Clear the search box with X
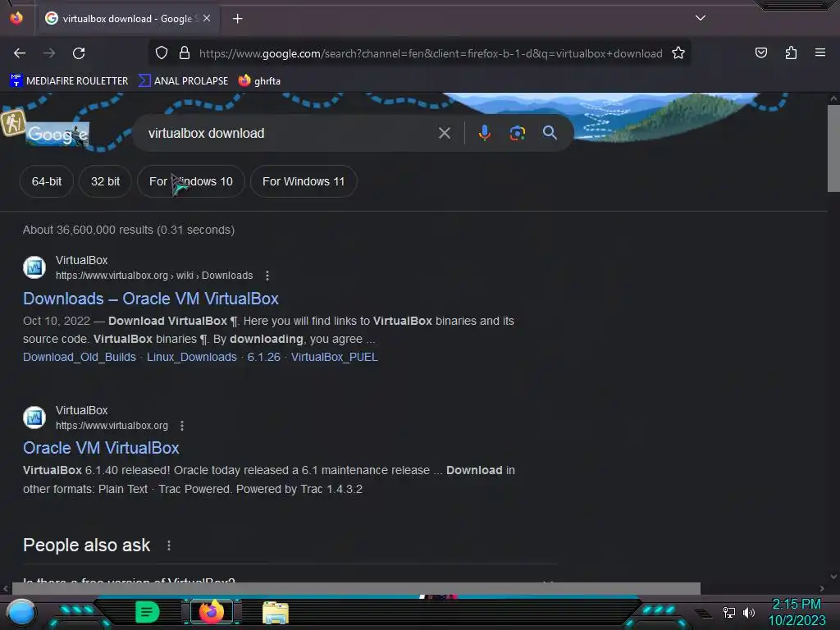 (444, 133)
